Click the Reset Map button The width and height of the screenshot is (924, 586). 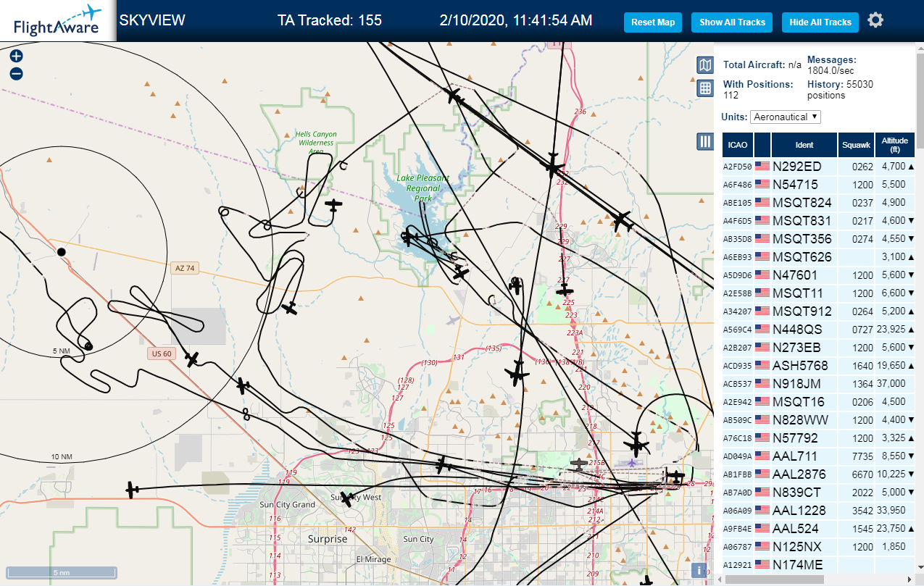[x=653, y=22]
